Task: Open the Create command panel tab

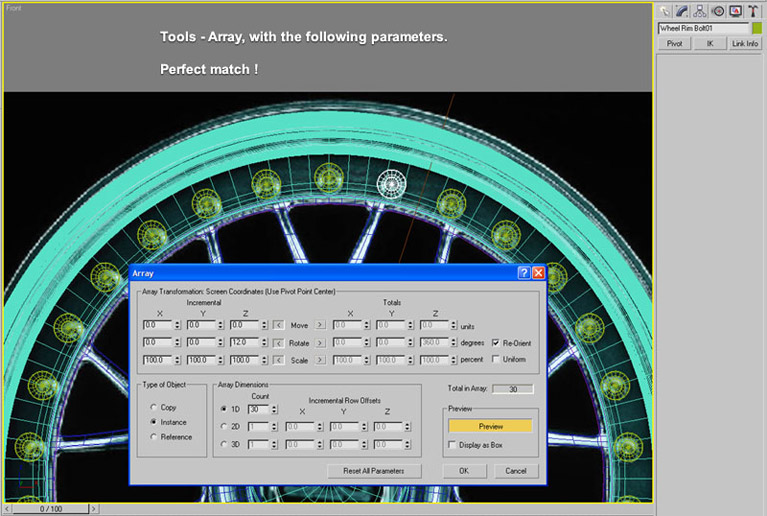Action: click(665, 10)
